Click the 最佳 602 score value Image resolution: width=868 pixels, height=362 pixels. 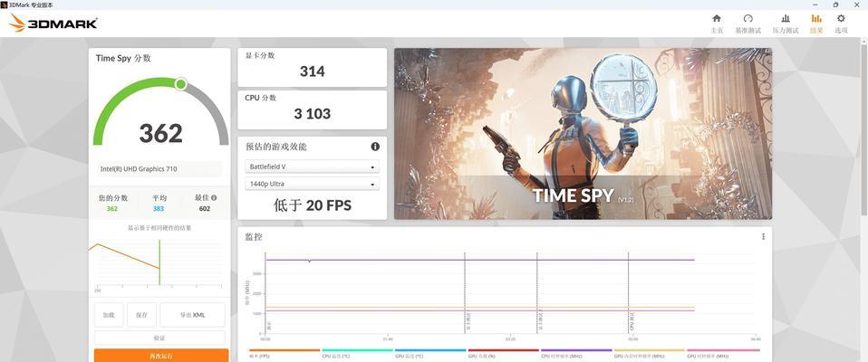tap(204, 208)
